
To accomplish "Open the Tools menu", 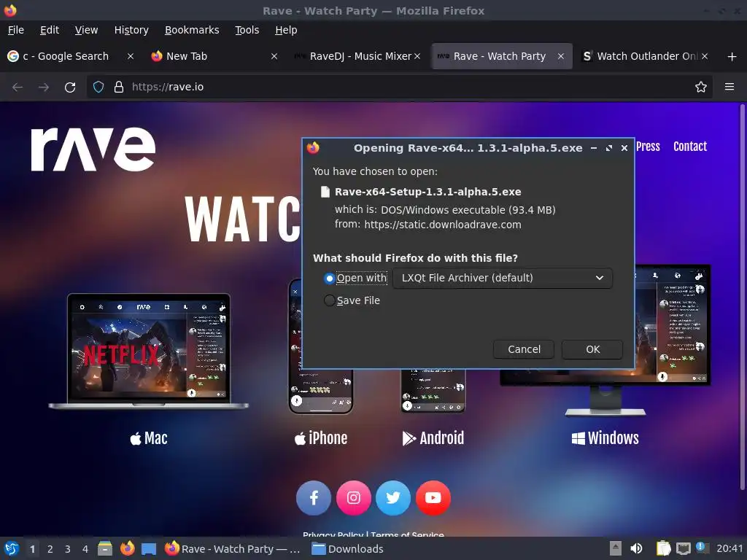I will (247, 30).
